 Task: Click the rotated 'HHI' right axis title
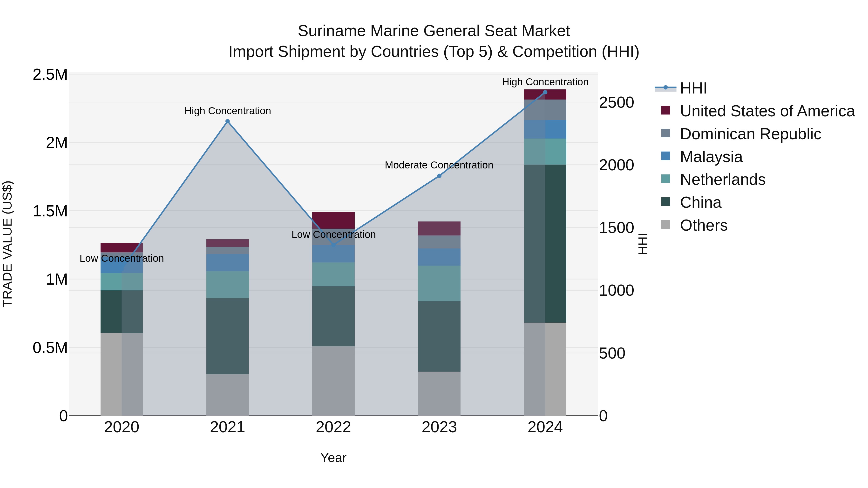pos(643,244)
